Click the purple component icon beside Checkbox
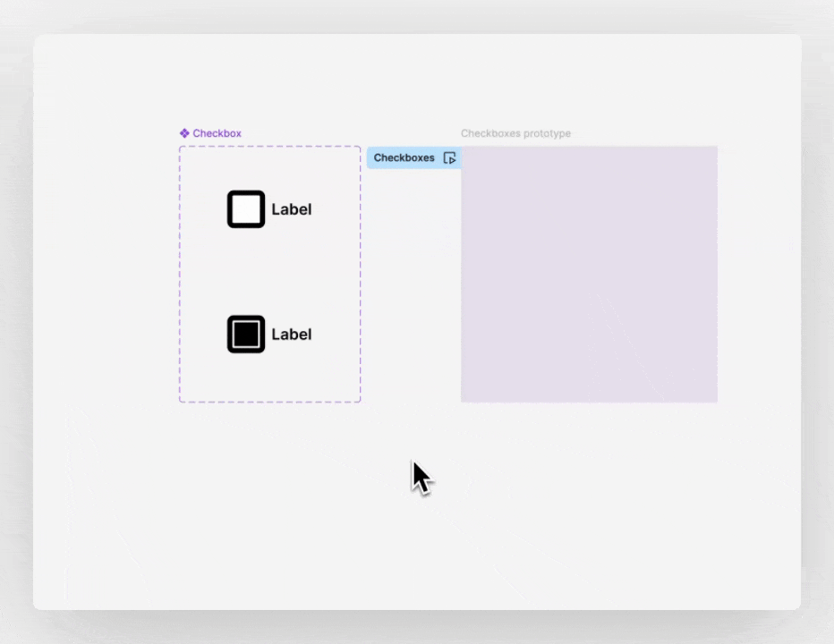 184,133
